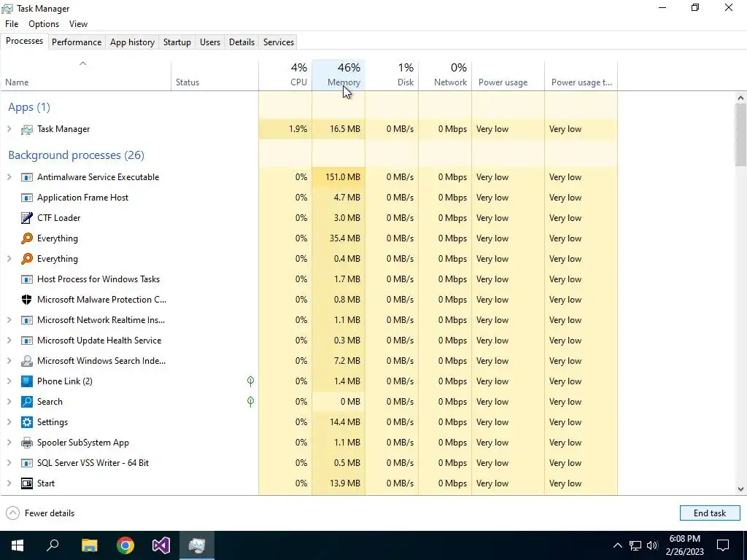Image resolution: width=747 pixels, height=560 pixels.
Task: Expand the Phone Link (2) group
Action: (9, 381)
